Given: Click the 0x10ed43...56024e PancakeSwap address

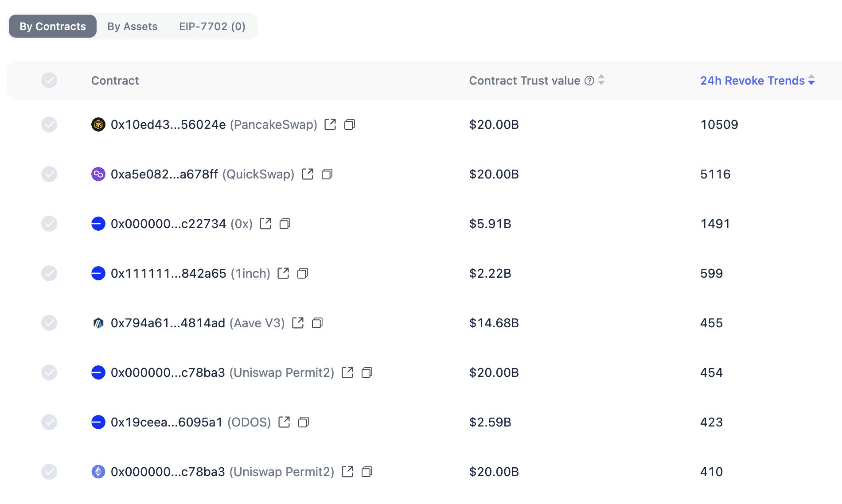Looking at the screenshot, I should point(168,124).
